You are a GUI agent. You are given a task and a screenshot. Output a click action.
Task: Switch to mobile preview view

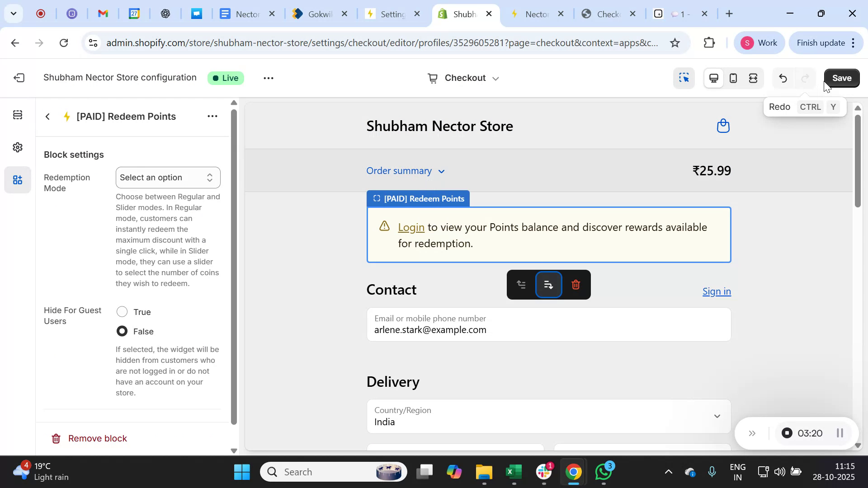[x=733, y=78]
